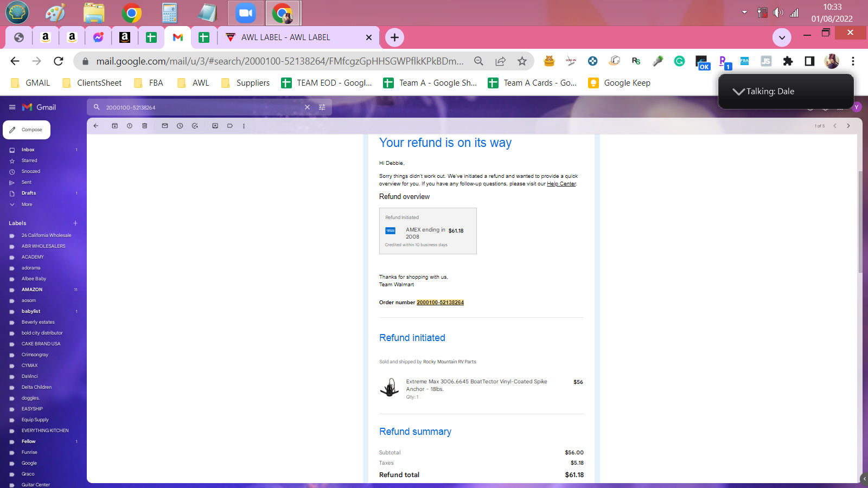868x488 pixels.
Task: Open file manager from the taskbar
Action: [94, 13]
